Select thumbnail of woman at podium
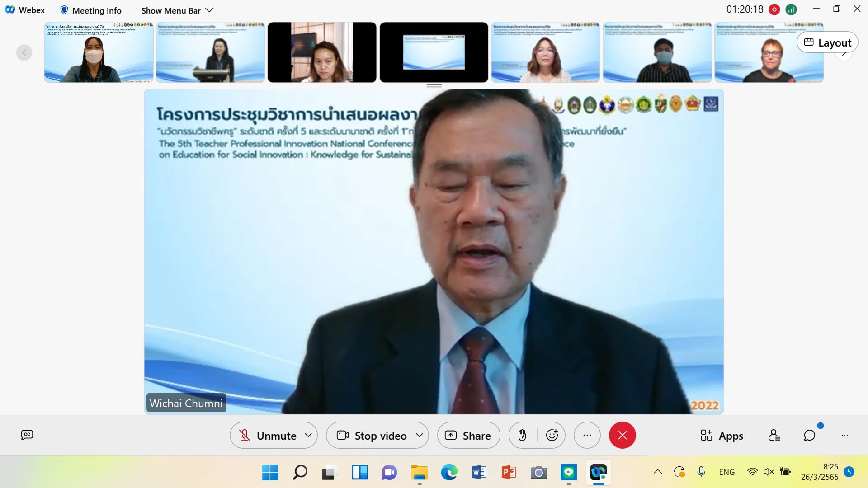Screen dimensions: 868x488 pyautogui.click(x=210, y=52)
